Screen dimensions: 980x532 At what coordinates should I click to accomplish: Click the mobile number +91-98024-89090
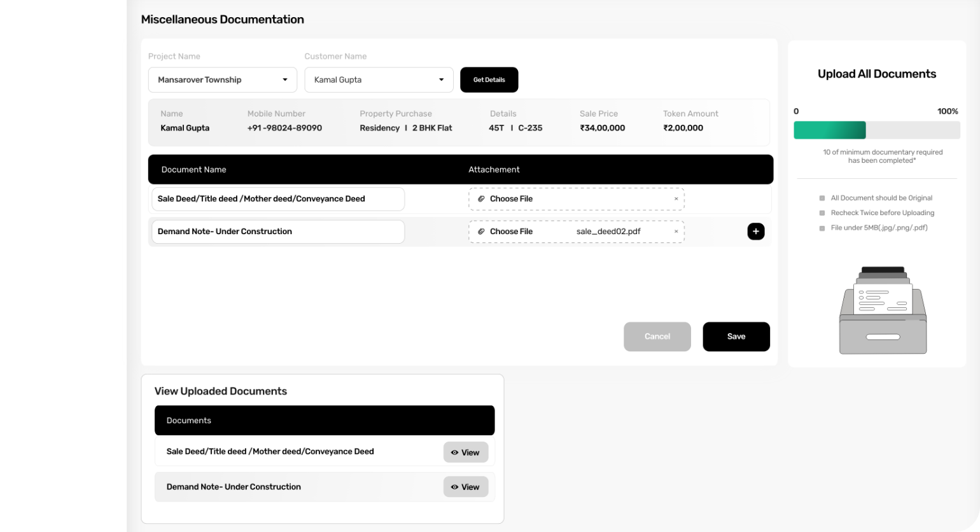284,128
